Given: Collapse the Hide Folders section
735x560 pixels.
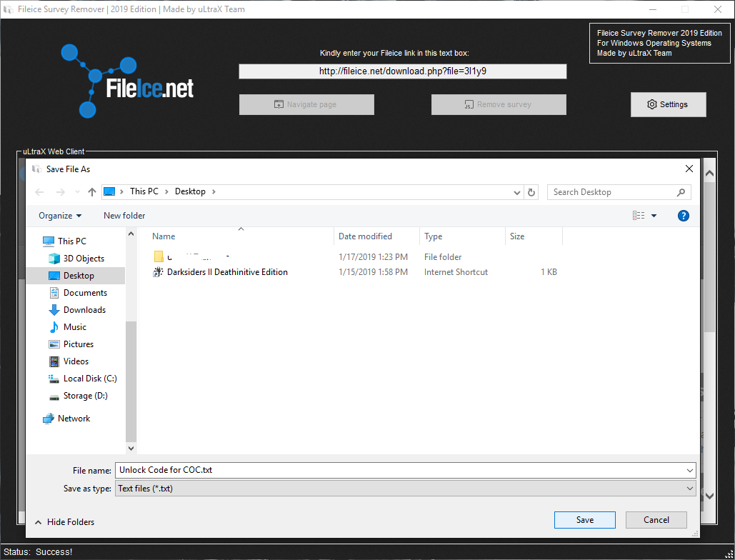Looking at the screenshot, I should (x=64, y=521).
